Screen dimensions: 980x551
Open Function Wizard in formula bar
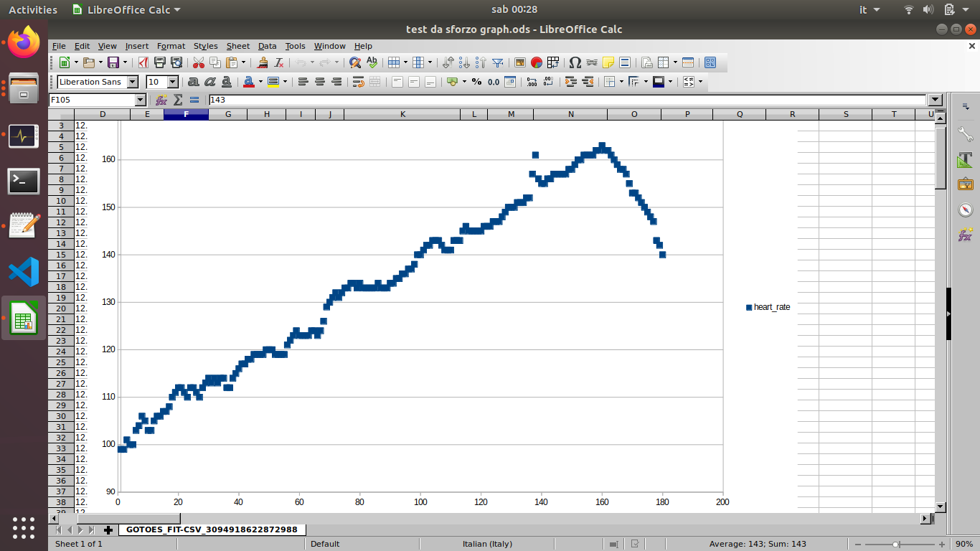click(161, 100)
